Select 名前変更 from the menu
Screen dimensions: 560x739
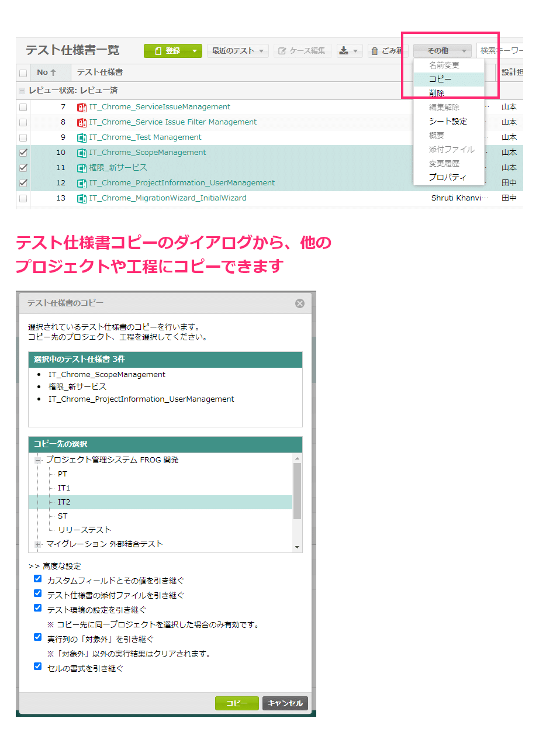coord(449,65)
